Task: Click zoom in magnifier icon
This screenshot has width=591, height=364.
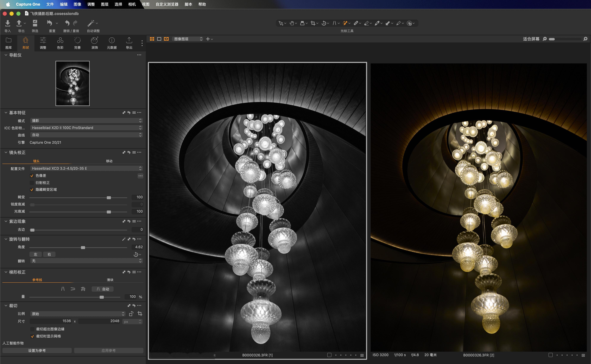Action: coord(586,39)
